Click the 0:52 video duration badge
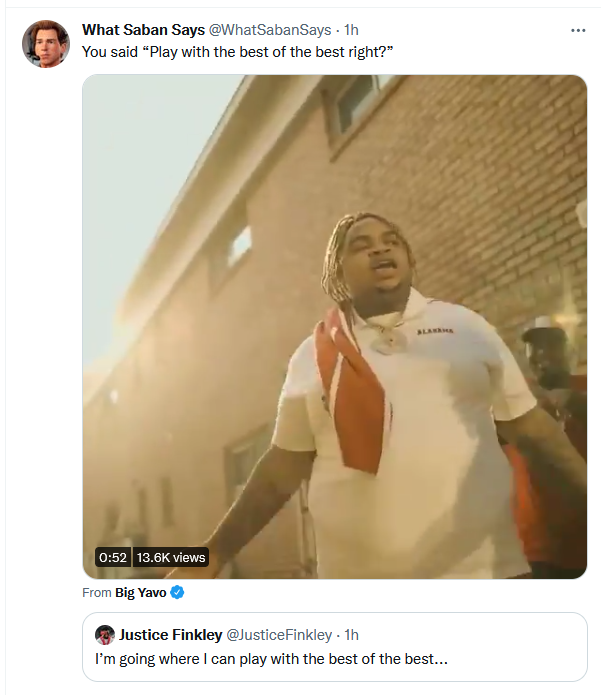601x695 pixels. point(112,557)
